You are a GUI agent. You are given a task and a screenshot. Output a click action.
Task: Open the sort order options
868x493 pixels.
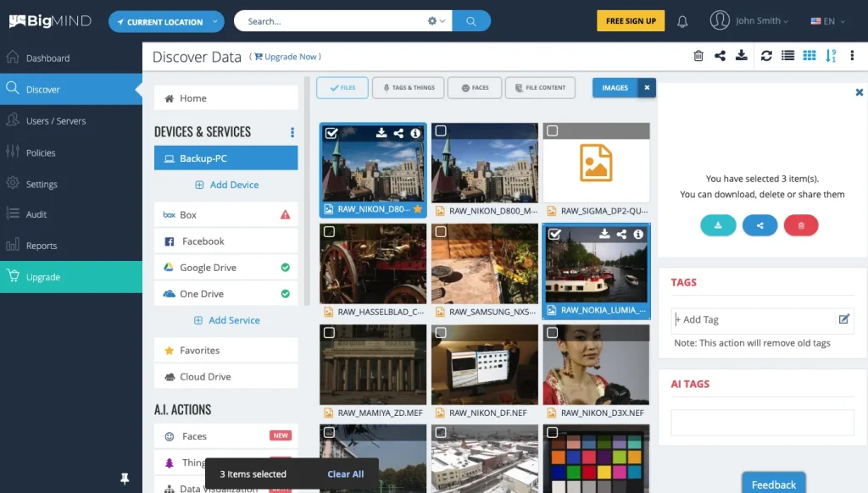831,56
